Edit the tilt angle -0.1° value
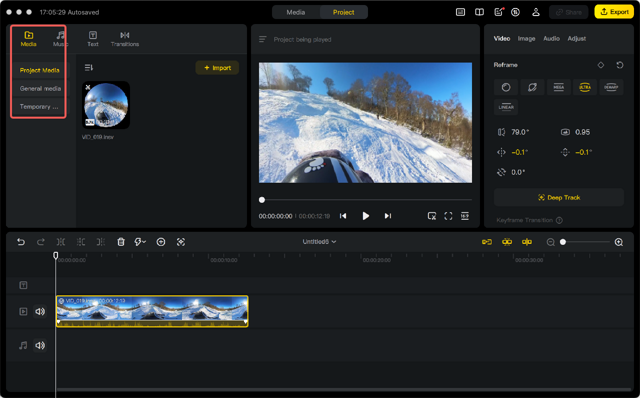Image resolution: width=640 pixels, height=398 pixels. pyautogui.click(x=583, y=152)
